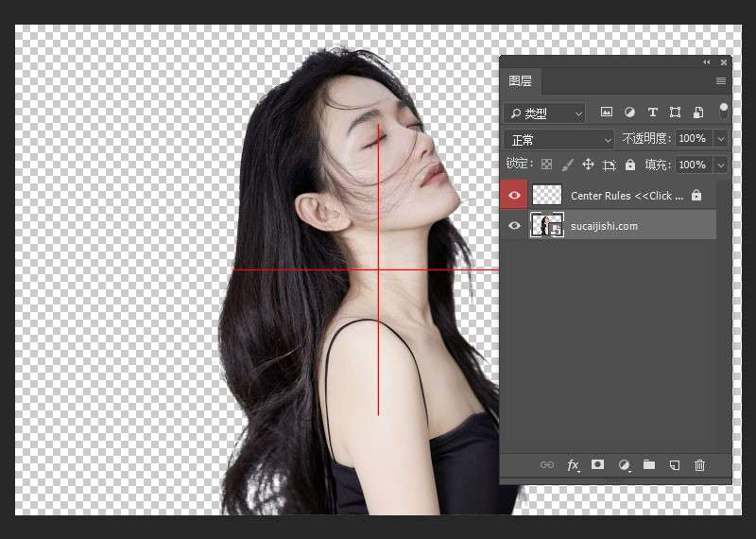Screen dimensions: 756x539
Task: Select the Center Rules layer name
Action: [627, 196]
